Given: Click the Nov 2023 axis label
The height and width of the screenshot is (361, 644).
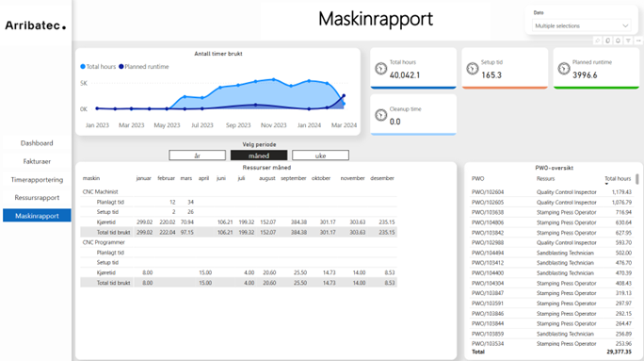Looking at the screenshot, I should click(274, 125).
